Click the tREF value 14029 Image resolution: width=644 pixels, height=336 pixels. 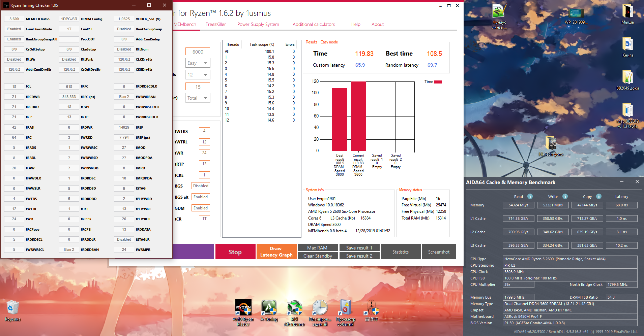(124, 127)
